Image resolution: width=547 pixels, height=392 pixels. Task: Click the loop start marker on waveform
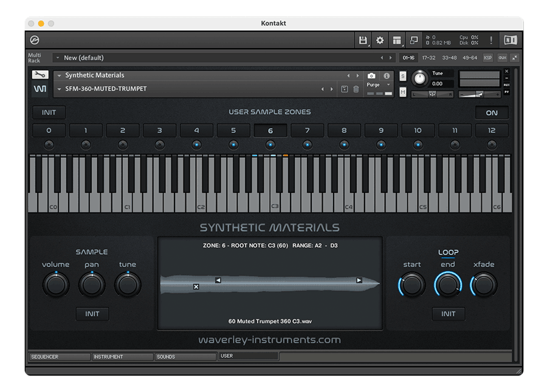tap(218, 280)
